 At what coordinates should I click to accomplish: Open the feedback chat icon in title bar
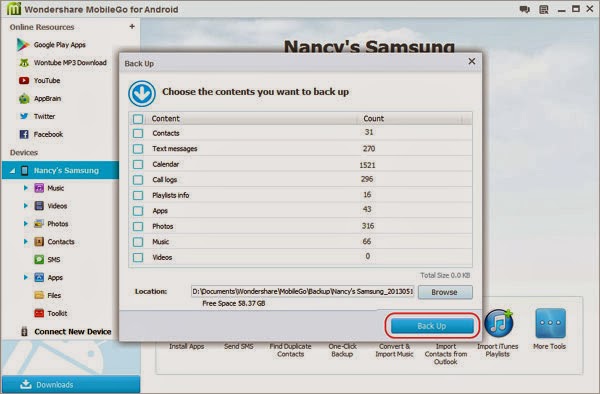(x=525, y=9)
